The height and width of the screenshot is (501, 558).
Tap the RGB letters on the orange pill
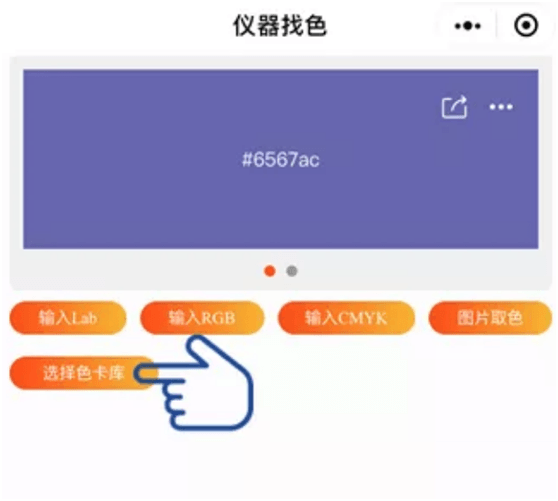[214, 318]
